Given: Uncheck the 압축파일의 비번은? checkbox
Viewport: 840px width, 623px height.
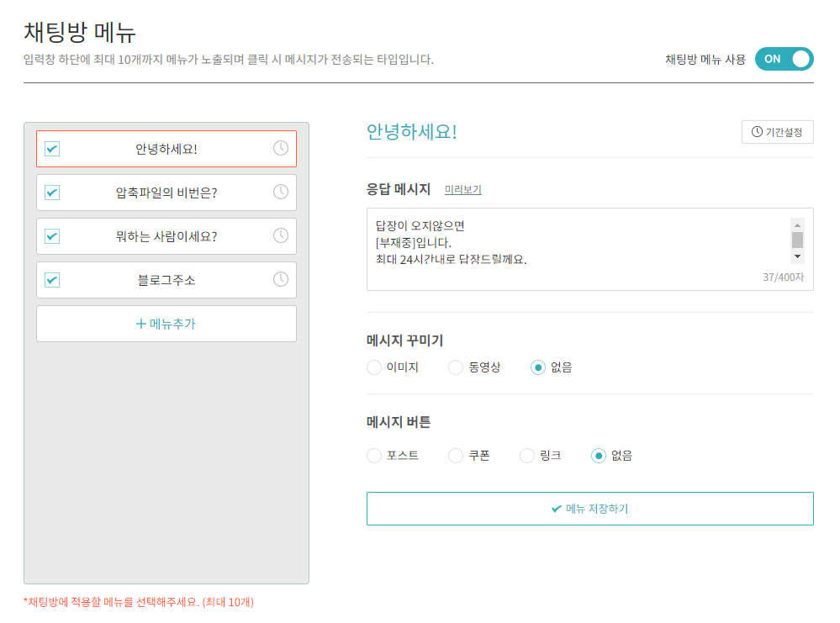Looking at the screenshot, I should point(52,193).
